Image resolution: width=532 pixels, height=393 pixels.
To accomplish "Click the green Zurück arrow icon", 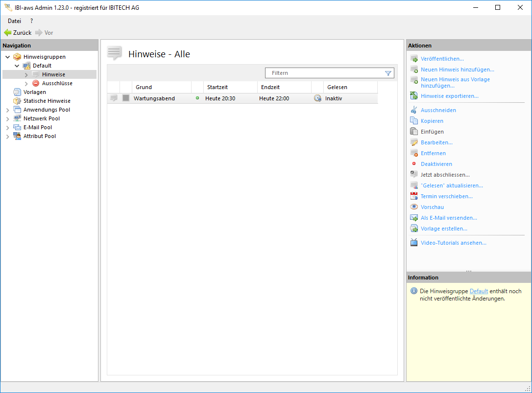I will point(7,33).
